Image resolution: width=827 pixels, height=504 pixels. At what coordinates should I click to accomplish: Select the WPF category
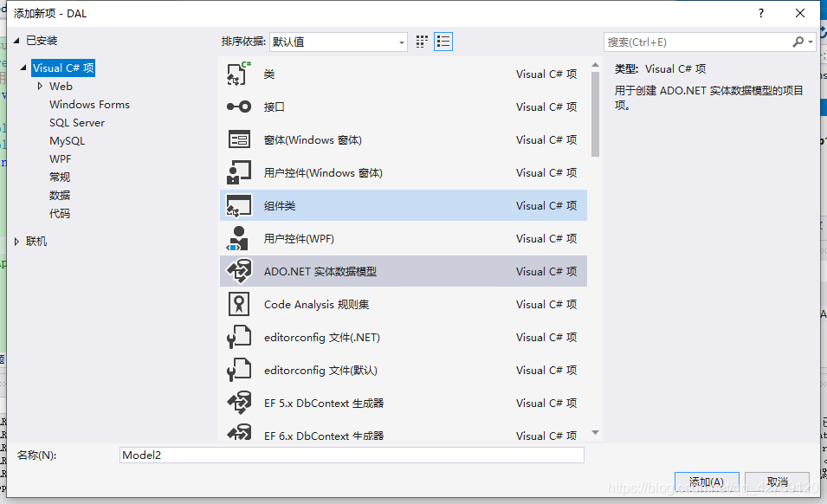(x=60, y=158)
